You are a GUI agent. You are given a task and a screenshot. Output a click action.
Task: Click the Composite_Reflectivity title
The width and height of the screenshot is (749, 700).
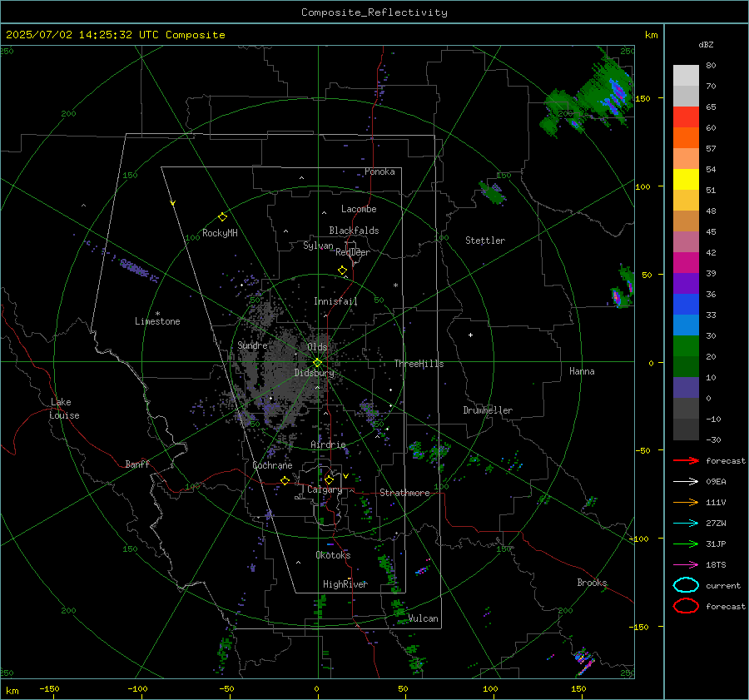click(374, 12)
